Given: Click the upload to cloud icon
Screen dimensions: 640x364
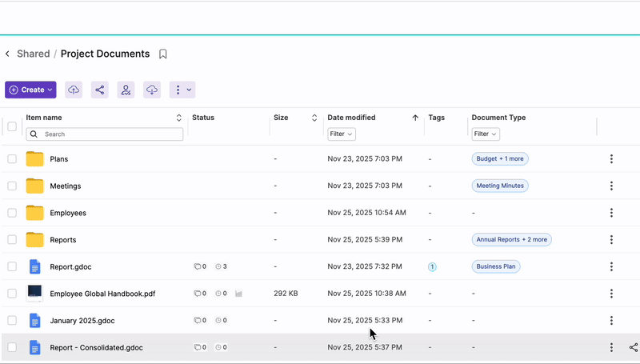Looking at the screenshot, I should (74, 90).
